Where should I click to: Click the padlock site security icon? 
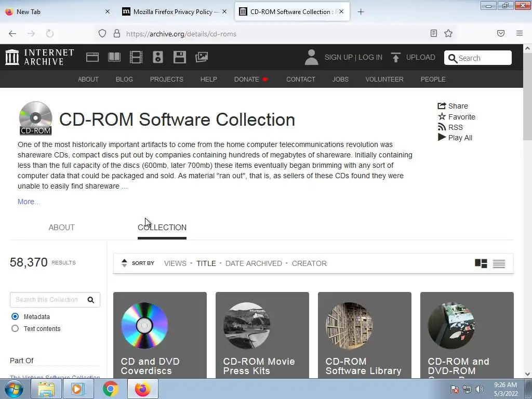coord(117,34)
